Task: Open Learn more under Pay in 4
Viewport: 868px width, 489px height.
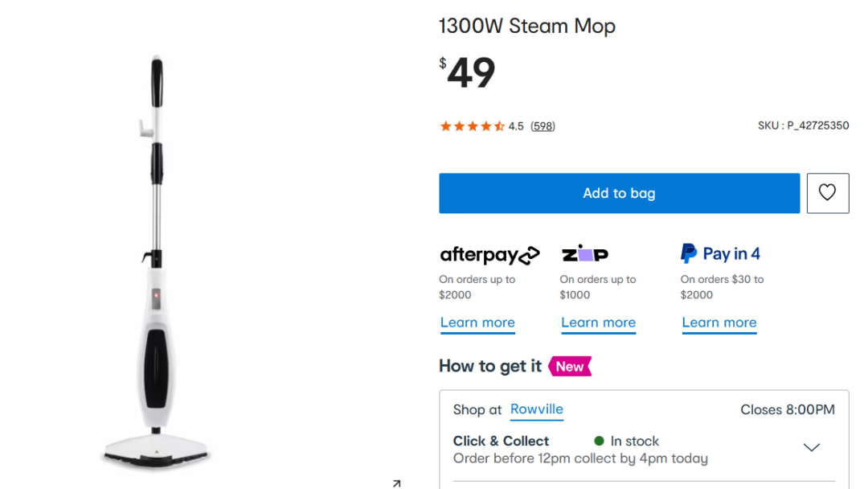Action: click(x=719, y=323)
